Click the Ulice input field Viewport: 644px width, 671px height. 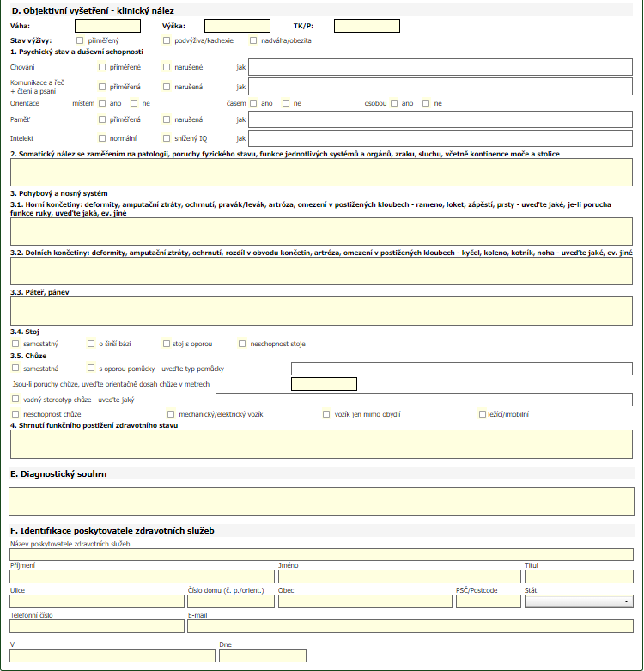97,601
